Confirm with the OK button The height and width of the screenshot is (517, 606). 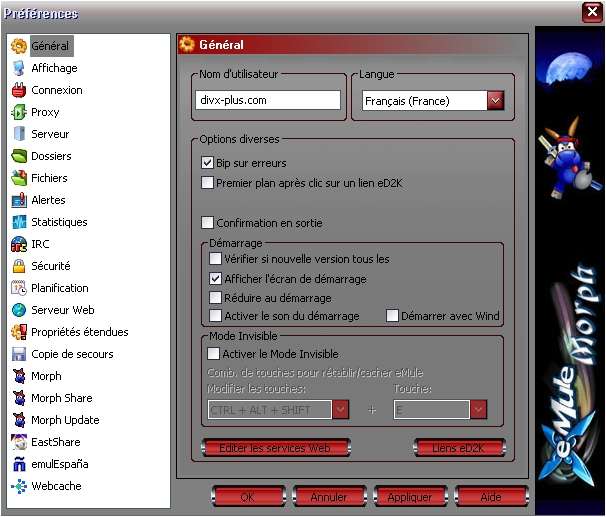coord(249,497)
